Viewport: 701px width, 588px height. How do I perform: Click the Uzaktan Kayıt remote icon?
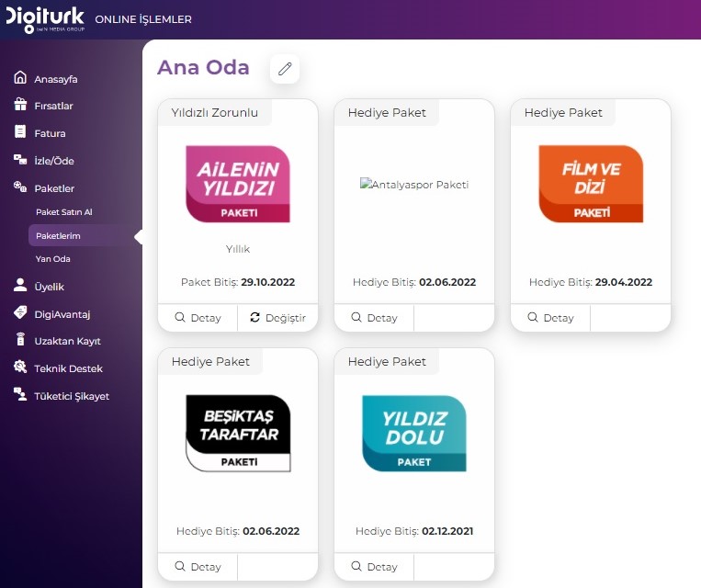20,339
